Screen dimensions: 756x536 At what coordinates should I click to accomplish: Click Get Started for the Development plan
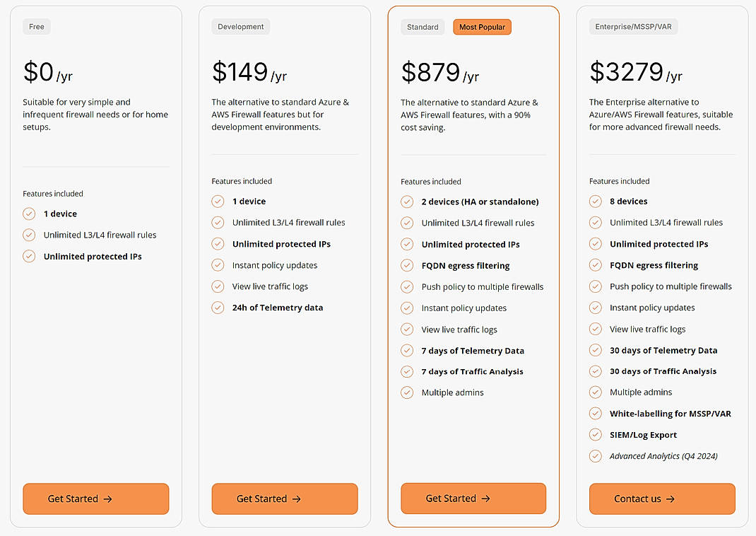click(284, 499)
